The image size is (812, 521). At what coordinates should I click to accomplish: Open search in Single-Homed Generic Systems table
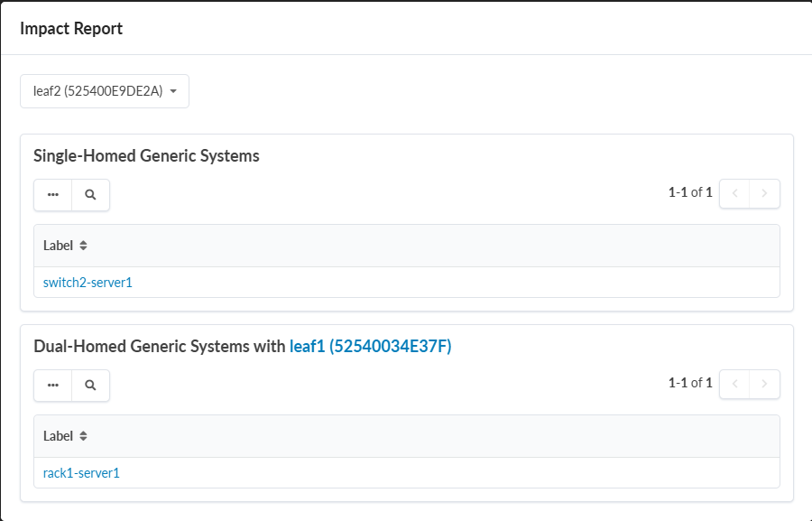[90, 194]
